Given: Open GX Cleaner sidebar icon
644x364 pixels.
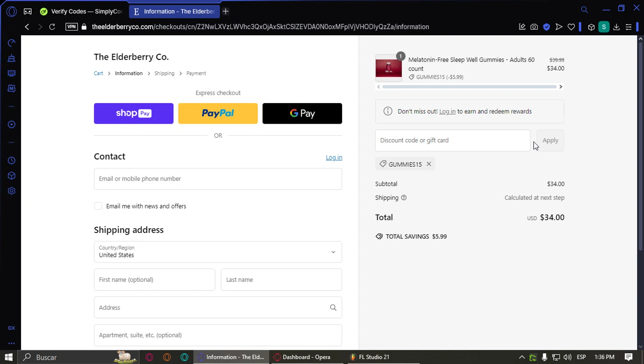Looking at the screenshot, I should click(x=12, y=58).
